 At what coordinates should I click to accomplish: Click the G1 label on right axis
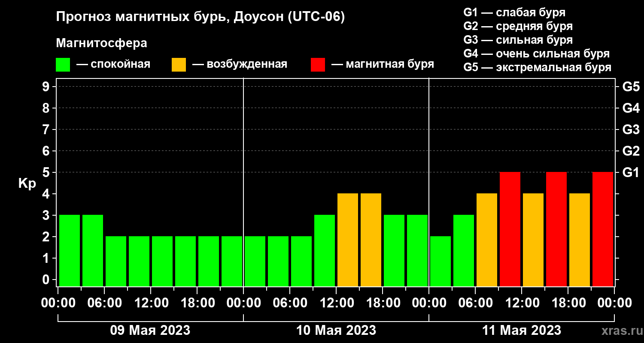coord(631,172)
